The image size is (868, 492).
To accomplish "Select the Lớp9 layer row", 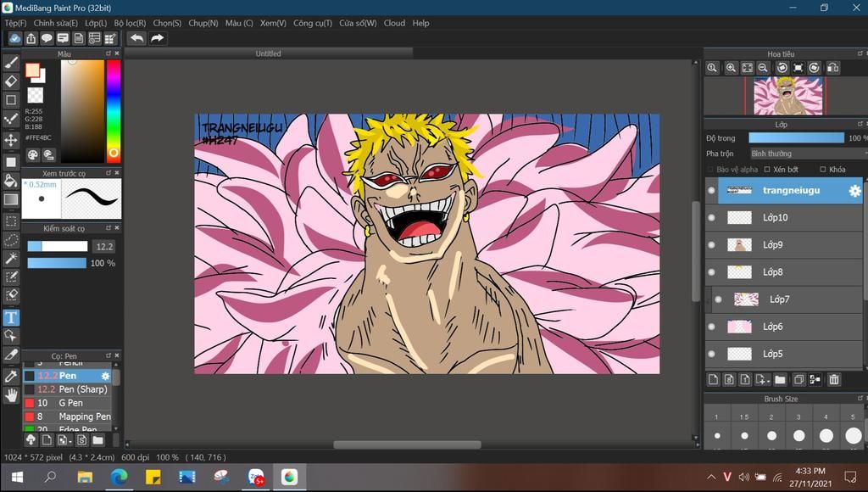I will click(x=784, y=245).
